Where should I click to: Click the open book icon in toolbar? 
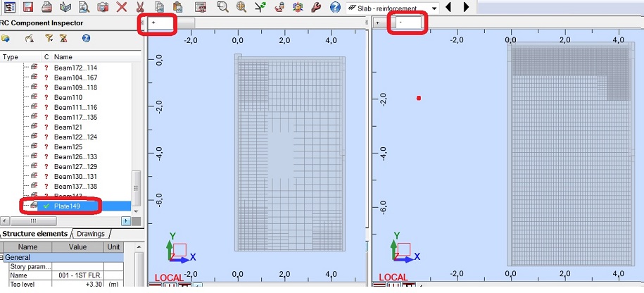click(65, 7)
